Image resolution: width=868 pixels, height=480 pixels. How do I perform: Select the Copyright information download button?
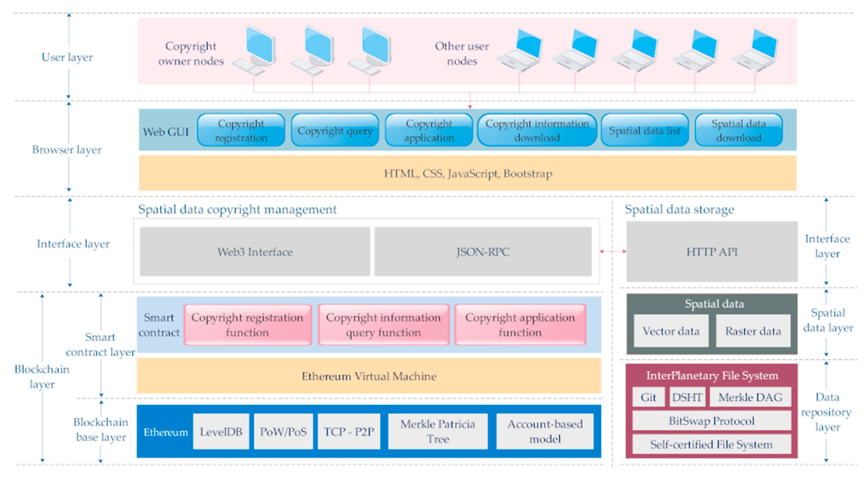point(537,130)
